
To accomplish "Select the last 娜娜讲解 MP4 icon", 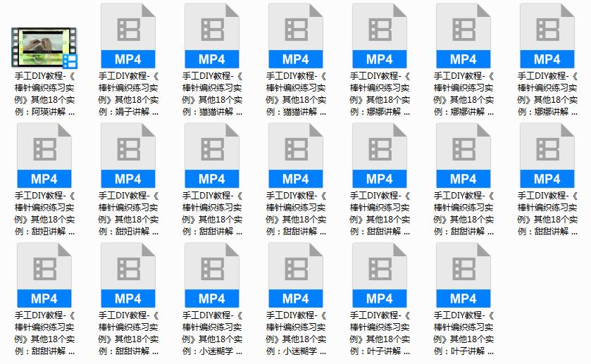I will point(547,37).
